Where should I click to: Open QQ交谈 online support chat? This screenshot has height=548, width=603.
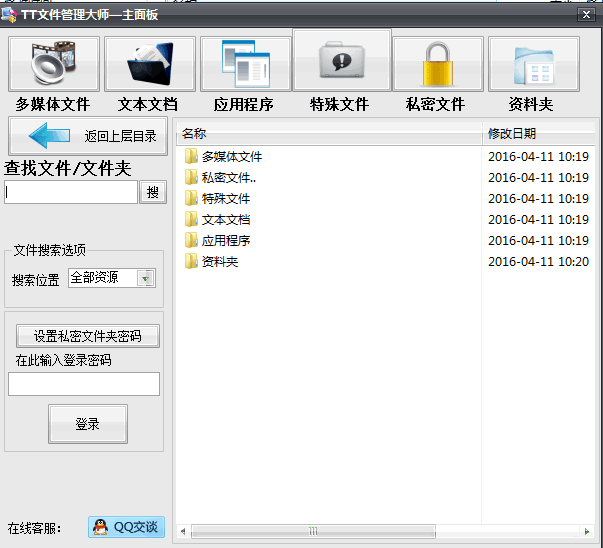[126, 527]
